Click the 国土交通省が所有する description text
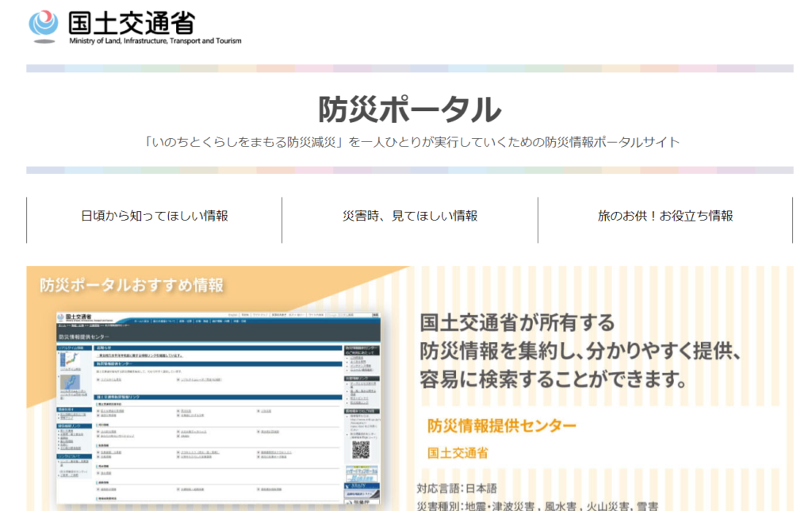 coord(580,351)
